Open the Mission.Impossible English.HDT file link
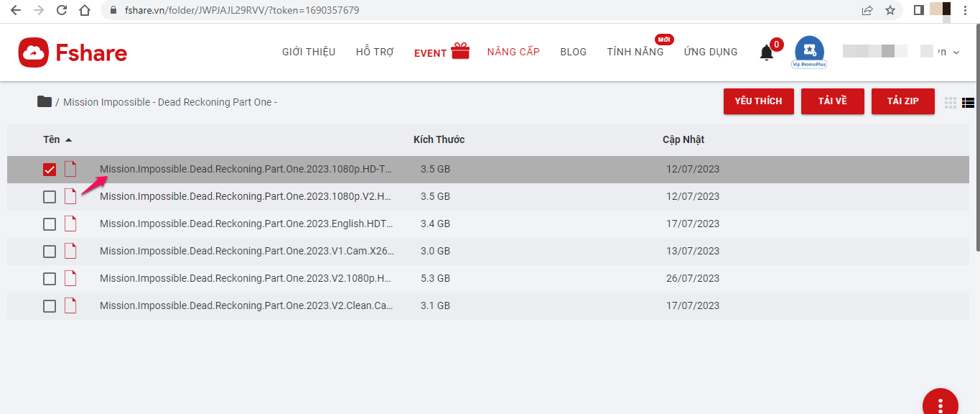The width and height of the screenshot is (980, 414). click(246, 224)
